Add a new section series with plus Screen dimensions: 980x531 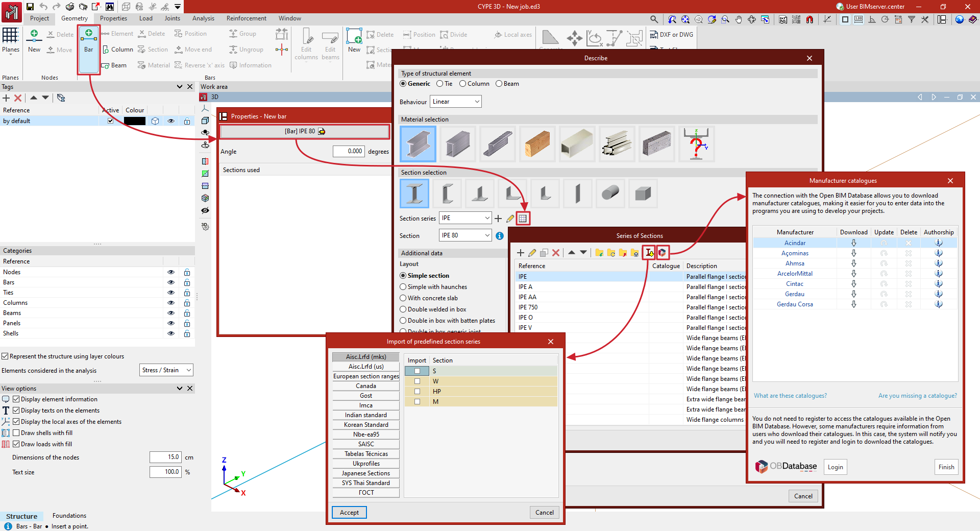pos(498,219)
